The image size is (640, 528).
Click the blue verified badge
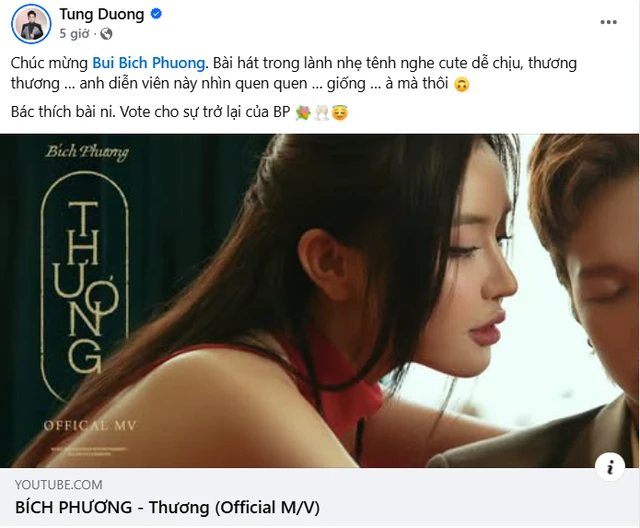pyautogui.click(x=156, y=14)
